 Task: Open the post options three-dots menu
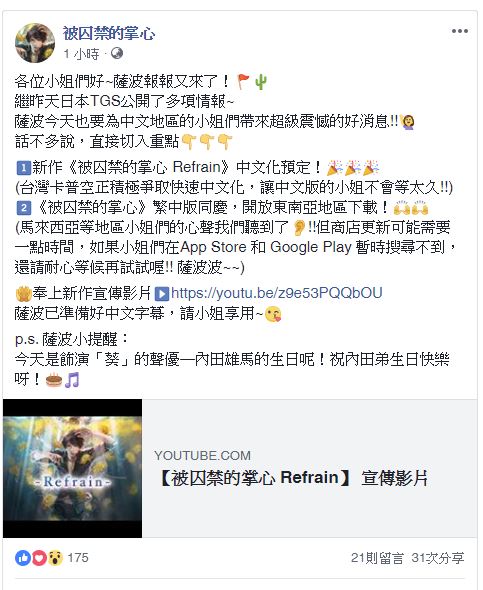point(460,31)
